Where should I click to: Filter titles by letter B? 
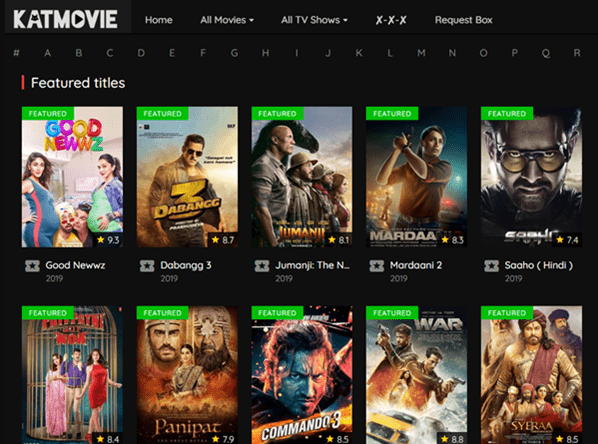[x=79, y=53]
